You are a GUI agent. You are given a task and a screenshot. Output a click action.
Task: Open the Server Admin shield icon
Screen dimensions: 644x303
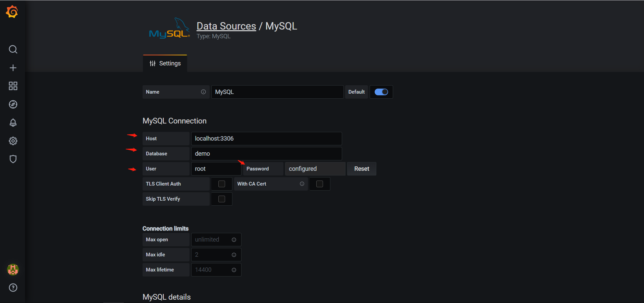point(13,159)
